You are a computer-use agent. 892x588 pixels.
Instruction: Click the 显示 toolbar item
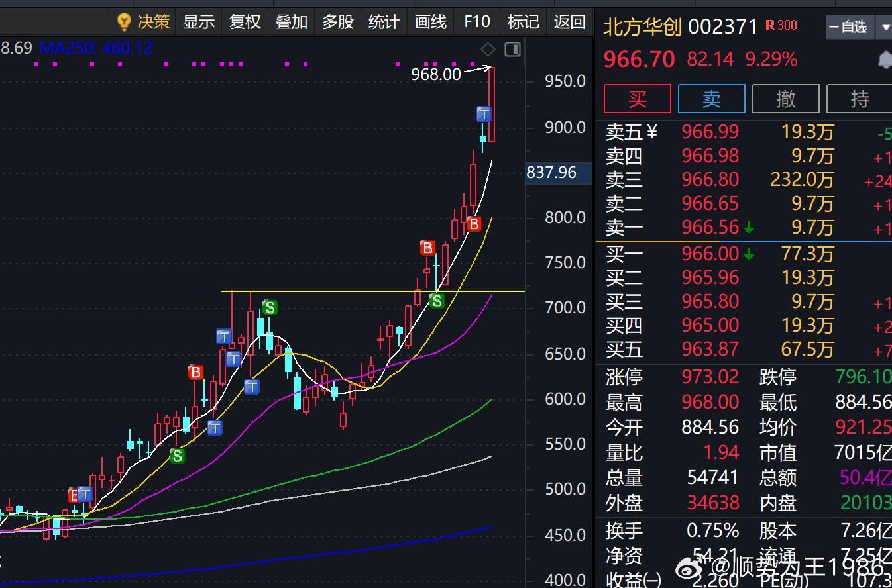point(199,22)
